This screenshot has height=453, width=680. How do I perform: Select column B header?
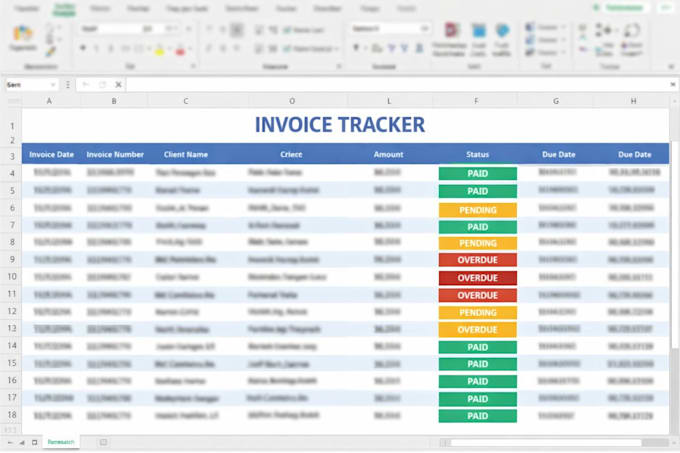pyautogui.click(x=114, y=101)
